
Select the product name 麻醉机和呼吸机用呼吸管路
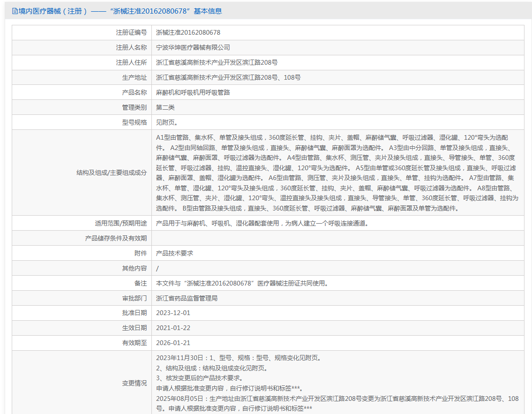(x=193, y=92)
